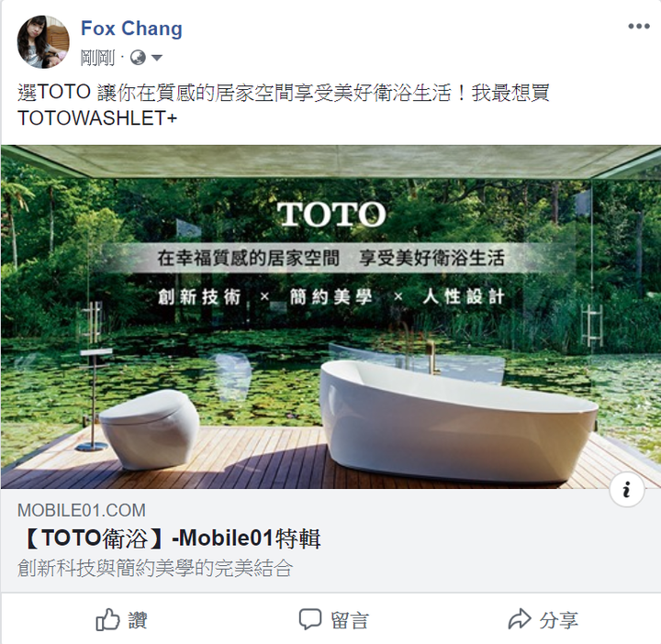Click the link description 創新科技與簡約美學的完美結合
The image size is (661, 644).
coord(155,569)
